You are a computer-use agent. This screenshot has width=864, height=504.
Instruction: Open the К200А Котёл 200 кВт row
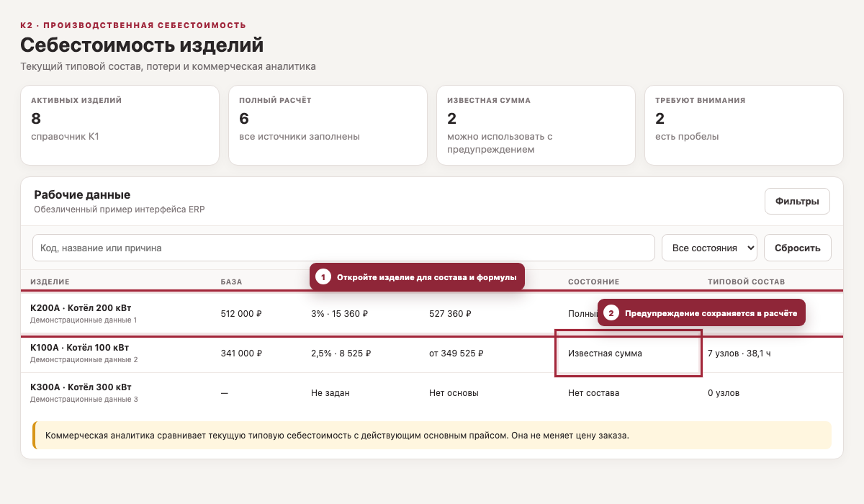(432, 313)
